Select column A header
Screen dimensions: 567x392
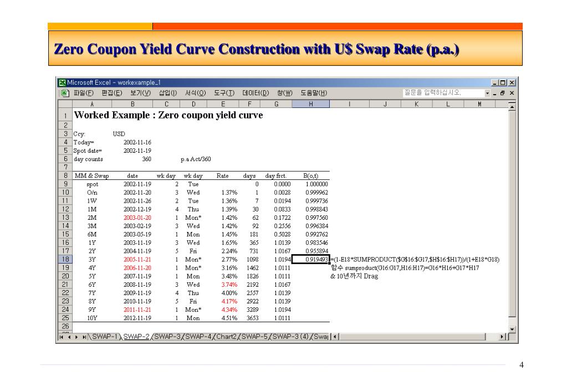pos(92,104)
